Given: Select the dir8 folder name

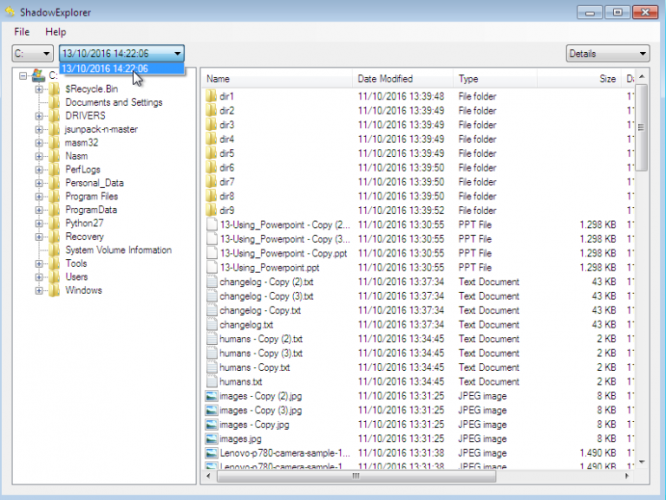Looking at the screenshot, I should 227,196.
